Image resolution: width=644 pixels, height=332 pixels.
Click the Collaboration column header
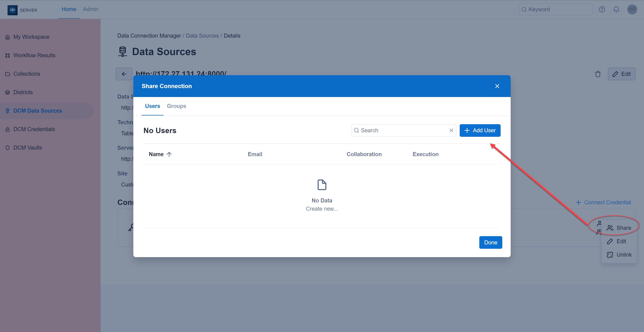click(364, 154)
